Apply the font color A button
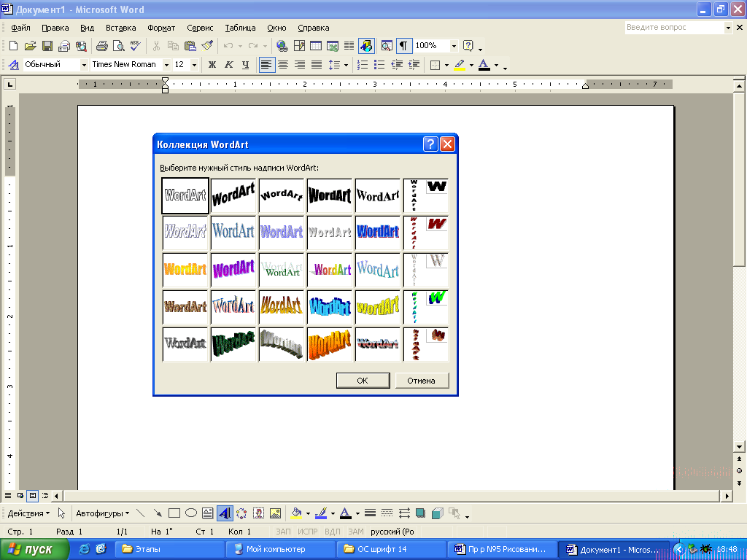The height and width of the screenshot is (560, 747). click(484, 65)
